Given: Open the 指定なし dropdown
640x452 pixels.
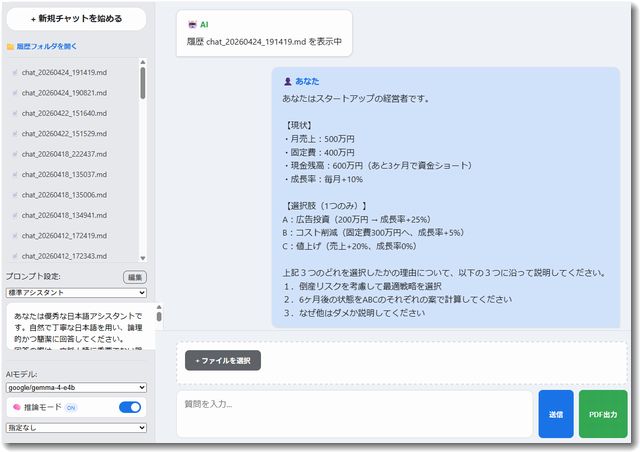Looking at the screenshot, I should click(x=76, y=428).
